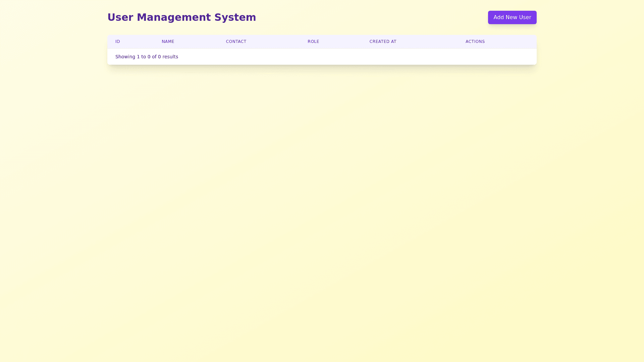The height and width of the screenshot is (362, 644).
Task: Click the word 'User' in page title
Action: [x=120, y=17]
